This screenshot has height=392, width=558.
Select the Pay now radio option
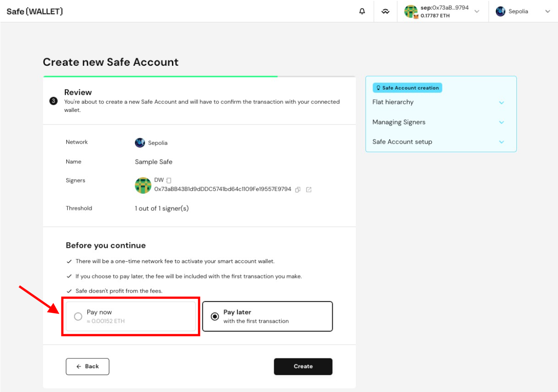tap(78, 316)
